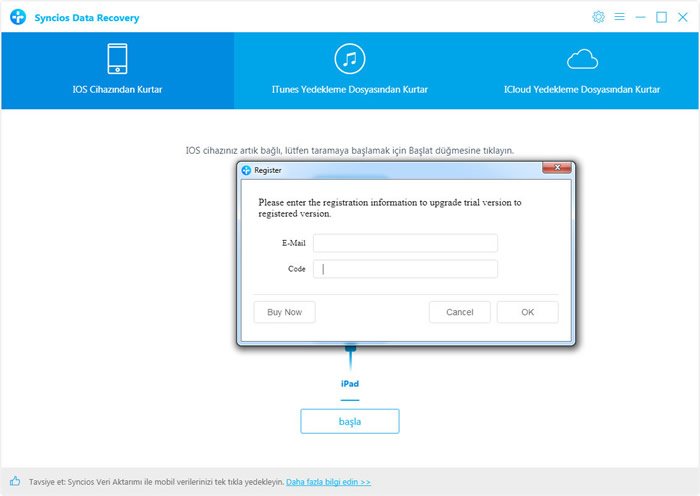The height and width of the screenshot is (496, 700).
Task: Click the Code field label
Action: pyautogui.click(x=296, y=269)
